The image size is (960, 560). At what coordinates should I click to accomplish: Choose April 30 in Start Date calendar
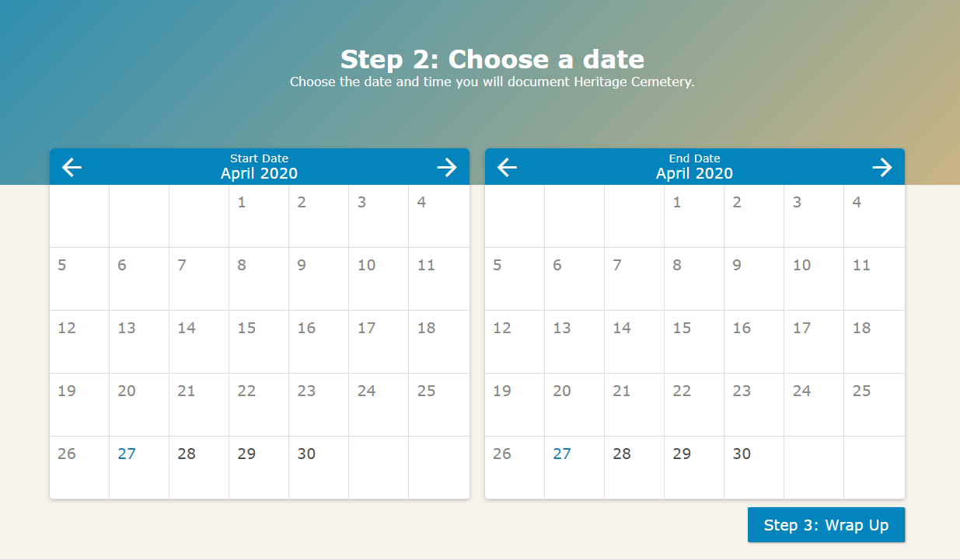[319, 468]
